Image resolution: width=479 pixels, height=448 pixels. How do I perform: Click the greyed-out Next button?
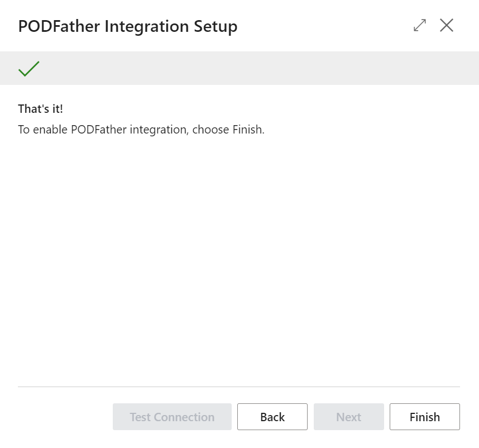click(348, 417)
